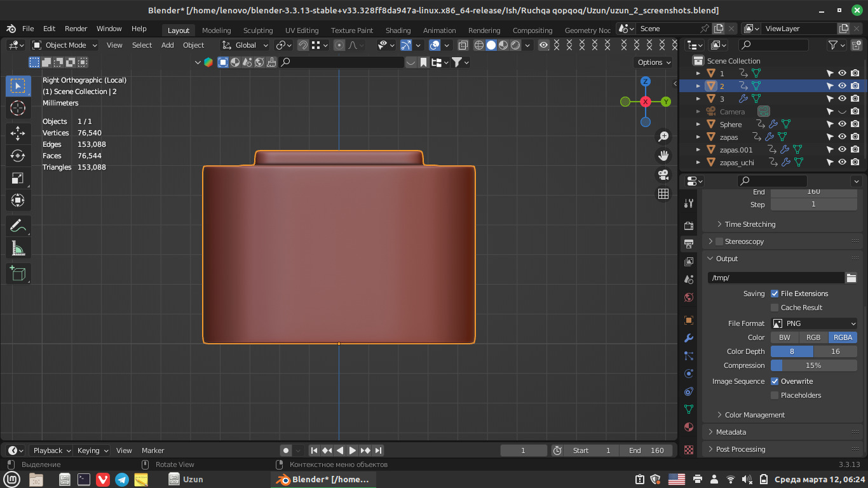The image size is (868, 488).
Task: Toggle camera view with the camera gizmo
Action: pyautogui.click(x=663, y=175)
